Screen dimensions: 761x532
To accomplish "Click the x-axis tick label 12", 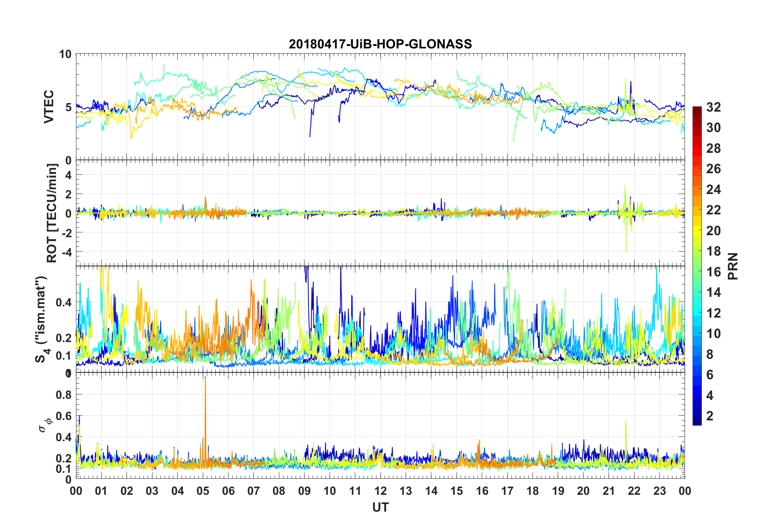I will (380, 491).
